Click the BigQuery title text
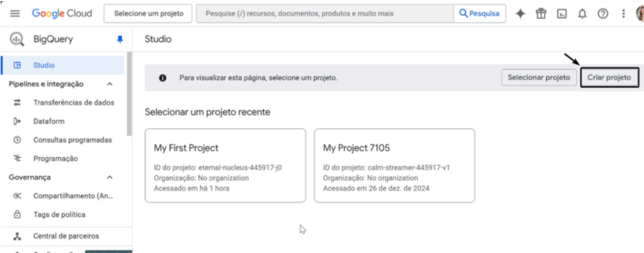The image size is (644, 253). (x=53, y=39)
